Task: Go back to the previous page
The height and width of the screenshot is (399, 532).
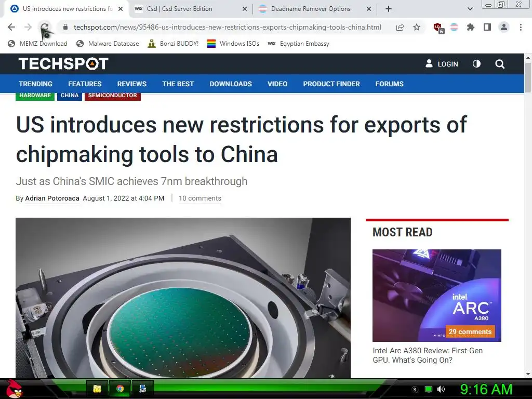Action: (11, 27)
